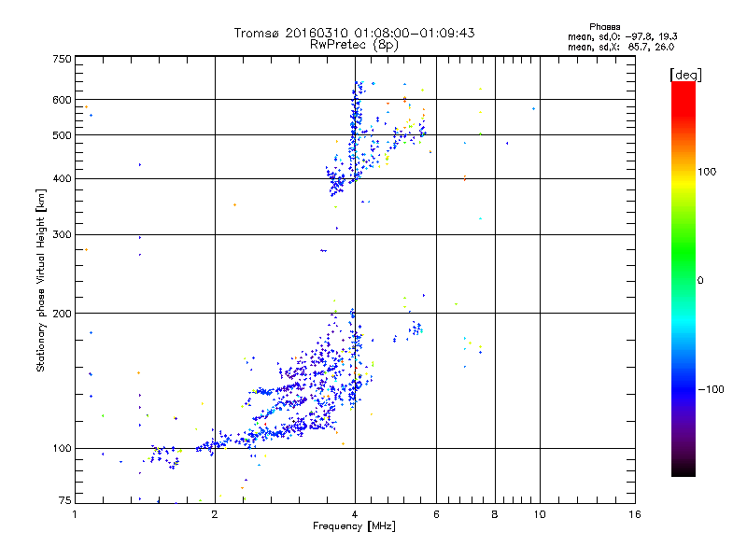The image size is (747, 560).
Task: Click the 'Phases' header text
Action: point(604,27)
